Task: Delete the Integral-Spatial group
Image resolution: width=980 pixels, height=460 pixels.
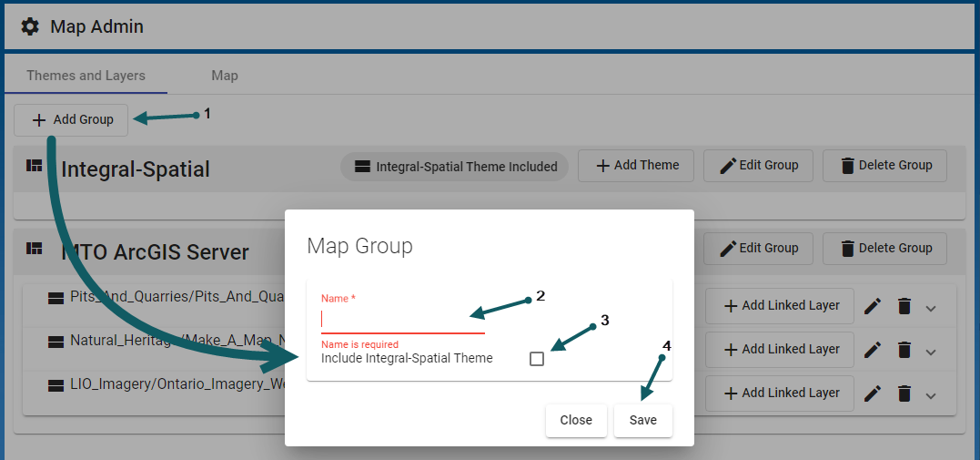Action: tap(884, 166)
